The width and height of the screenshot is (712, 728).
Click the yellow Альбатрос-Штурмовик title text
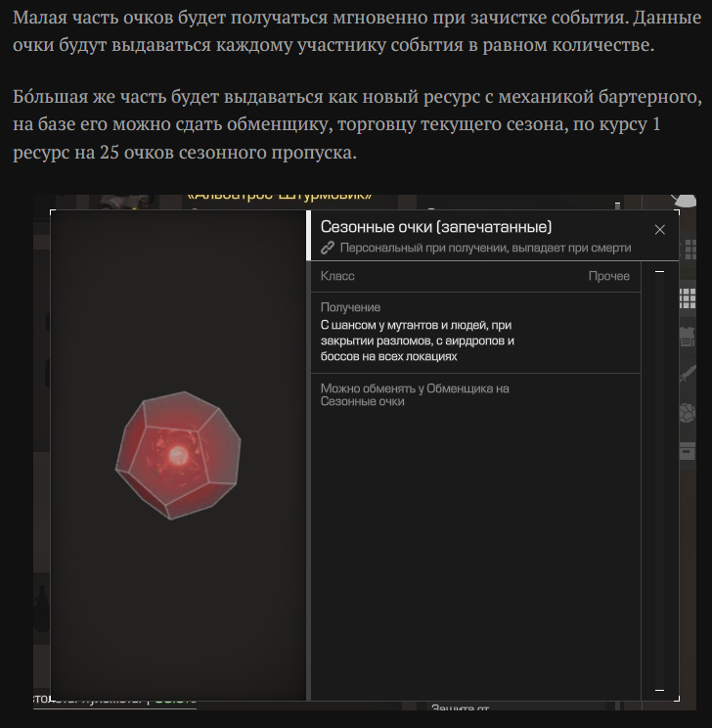click(280, 197)
